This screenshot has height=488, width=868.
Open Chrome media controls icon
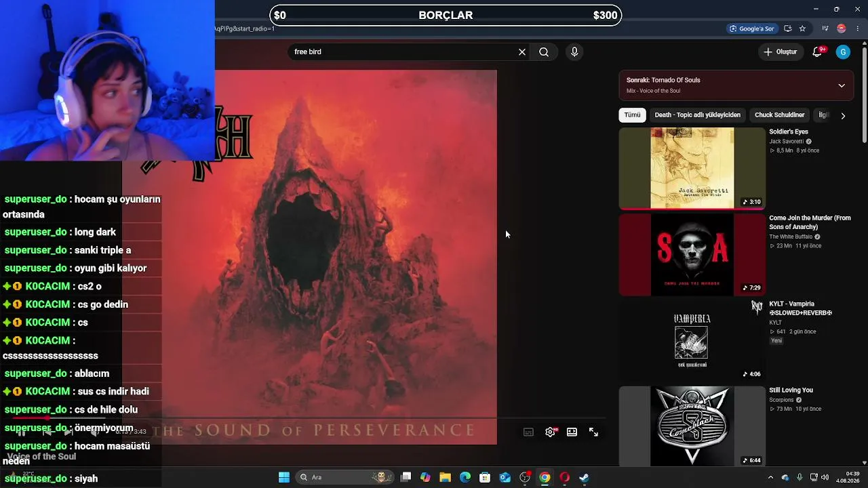[x=825, y=28]
